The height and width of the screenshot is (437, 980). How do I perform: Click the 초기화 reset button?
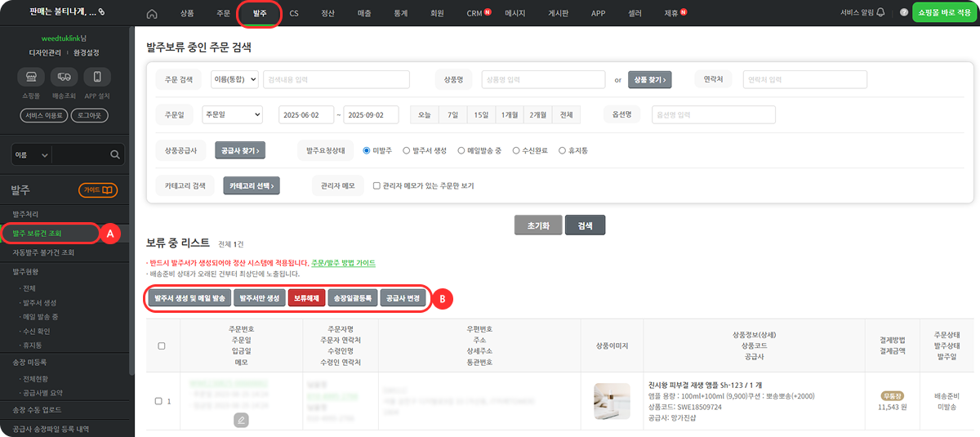point(537,225)
